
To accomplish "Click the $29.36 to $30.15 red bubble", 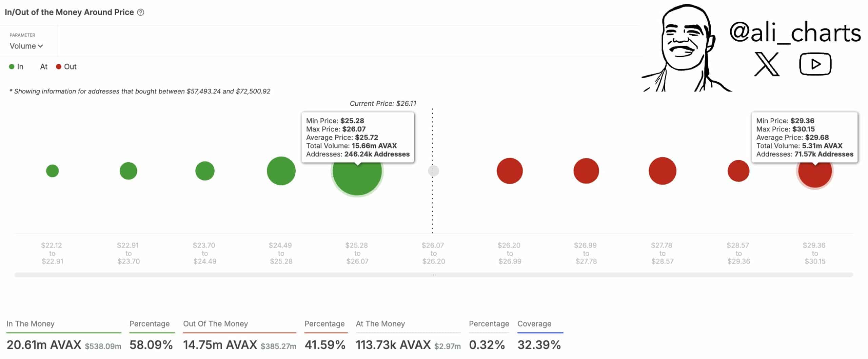I will (x=815, y=174).
